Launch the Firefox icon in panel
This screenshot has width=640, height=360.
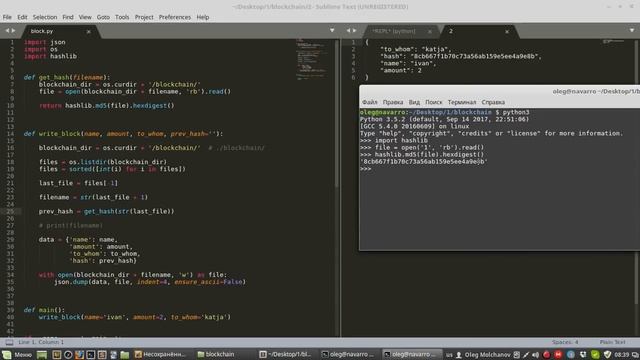click(x=79, y=354)
